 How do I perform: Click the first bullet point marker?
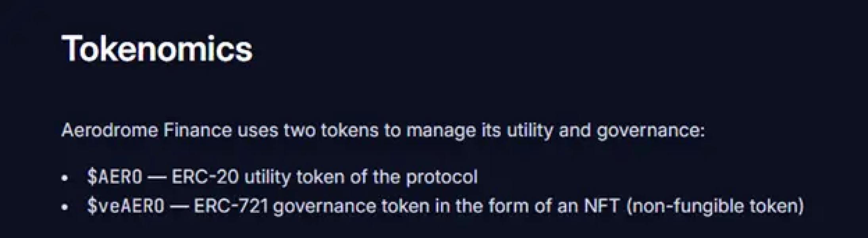[65, 178]
